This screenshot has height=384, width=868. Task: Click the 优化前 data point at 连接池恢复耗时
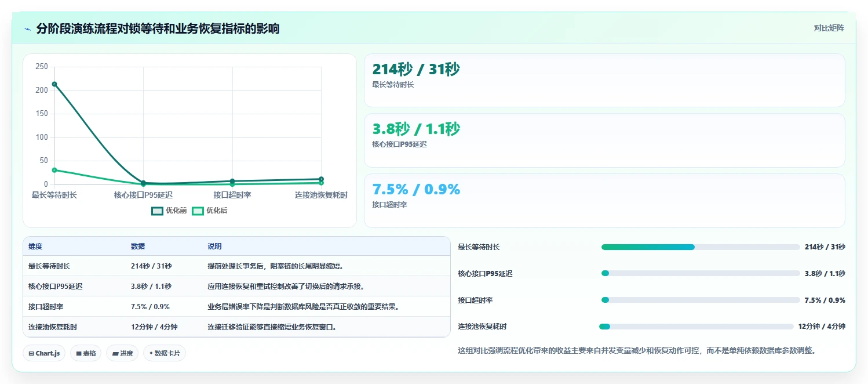[321, 179]
